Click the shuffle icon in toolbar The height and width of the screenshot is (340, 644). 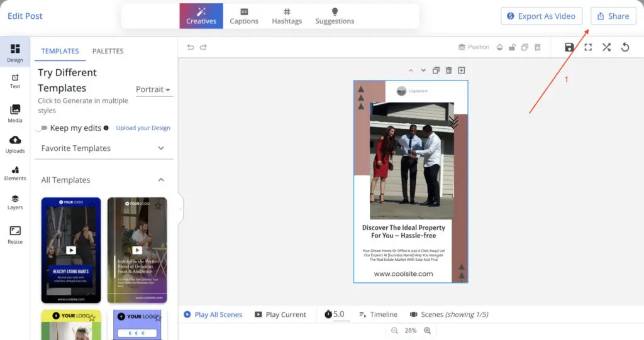[x=606, y=47]
